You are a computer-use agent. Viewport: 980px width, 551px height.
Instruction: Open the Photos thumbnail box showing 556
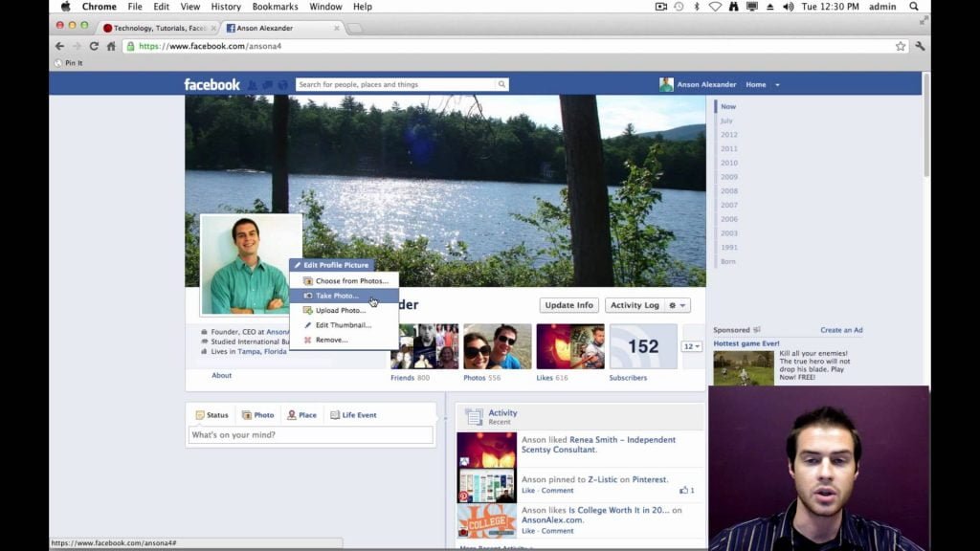click(x=496, y=346)
